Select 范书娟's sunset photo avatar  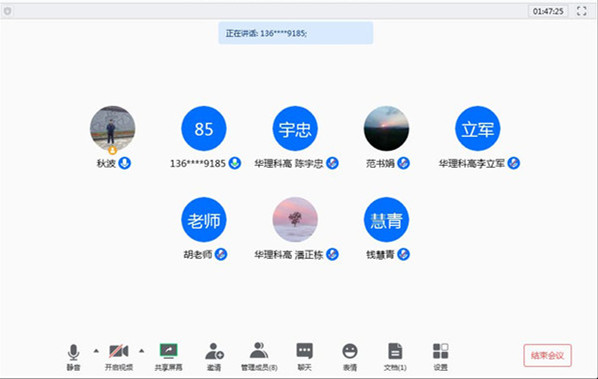386,128
